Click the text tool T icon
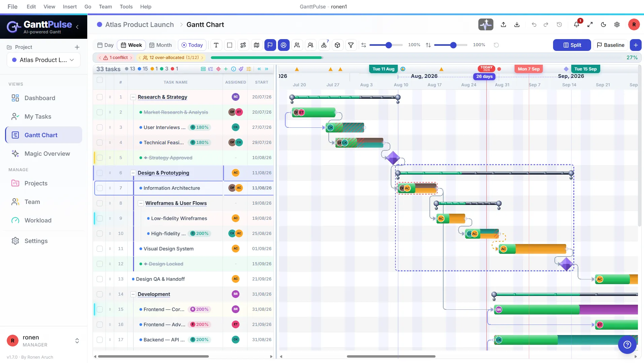644x363 pixels. click(216, 45)
